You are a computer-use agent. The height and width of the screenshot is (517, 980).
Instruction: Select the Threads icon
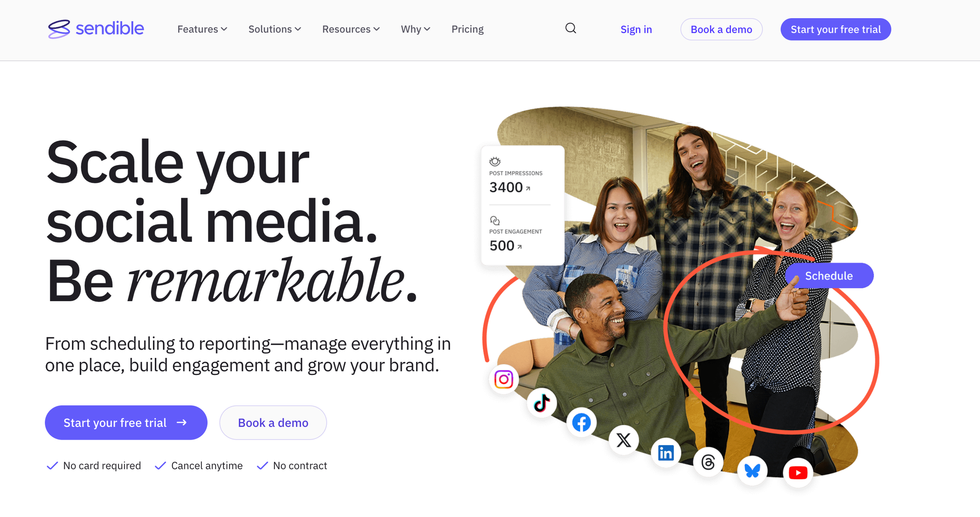(x=708, y=462)
